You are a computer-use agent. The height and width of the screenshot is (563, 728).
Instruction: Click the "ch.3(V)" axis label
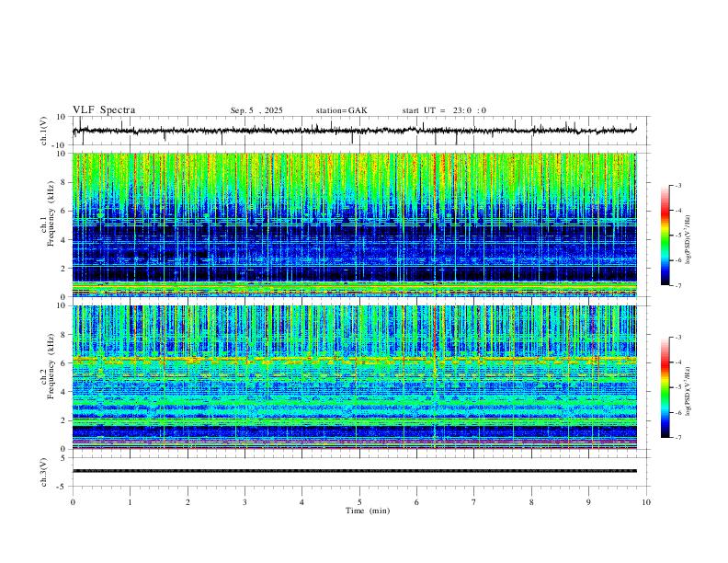[x=44, y=472]
